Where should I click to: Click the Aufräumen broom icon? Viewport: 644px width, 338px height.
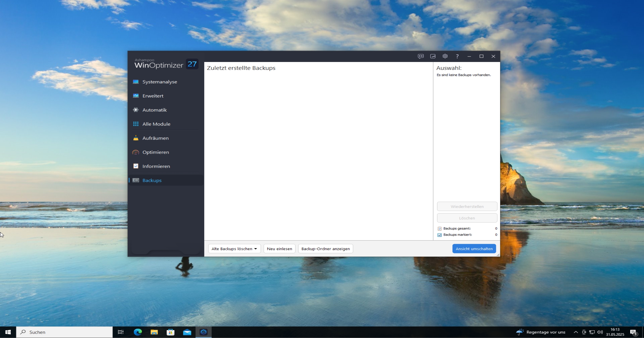pyautogui.click(x=136, y=138)
